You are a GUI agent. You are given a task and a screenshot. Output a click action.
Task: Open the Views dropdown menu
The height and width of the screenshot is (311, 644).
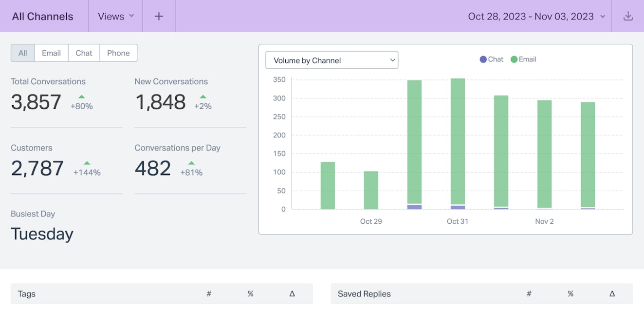click(x=115, y=16)
